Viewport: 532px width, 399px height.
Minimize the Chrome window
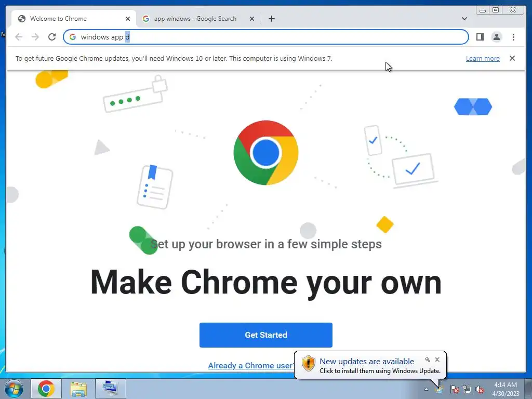[483, 10]
